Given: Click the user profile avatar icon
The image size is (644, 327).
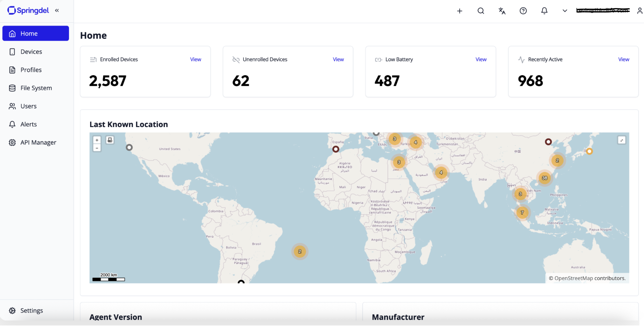Looking at the screenshot, I should (x=640, y=11).
